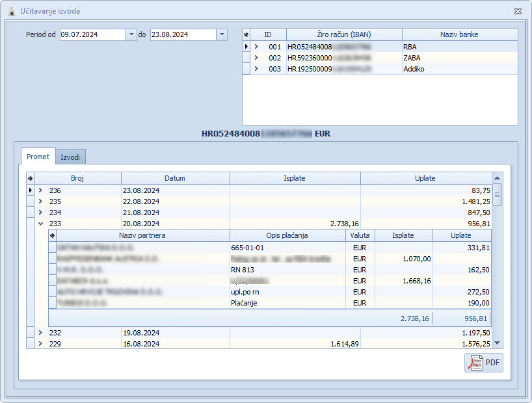Image resolution: width=532 pixels, height=403 pixels.
Task: Switch to the Izvodi tab
Action: click(x=70, y=157)
